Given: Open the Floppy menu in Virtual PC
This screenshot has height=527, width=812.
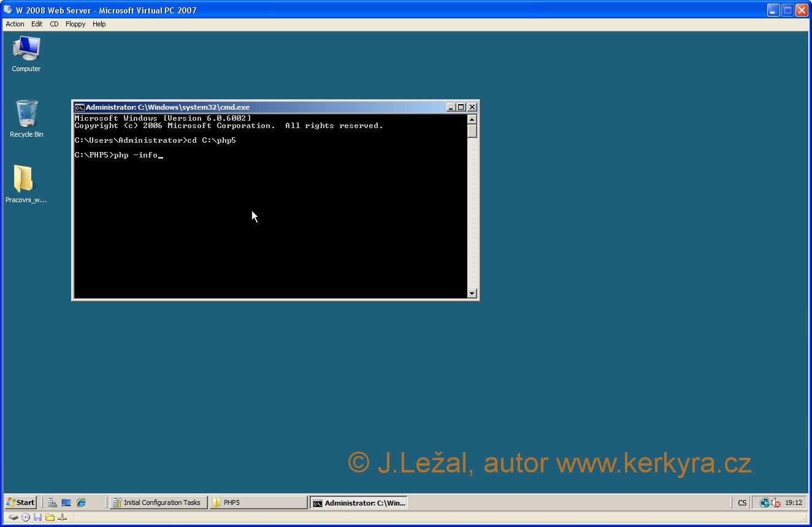Looking at the screenshot, I should click(75, 24).
